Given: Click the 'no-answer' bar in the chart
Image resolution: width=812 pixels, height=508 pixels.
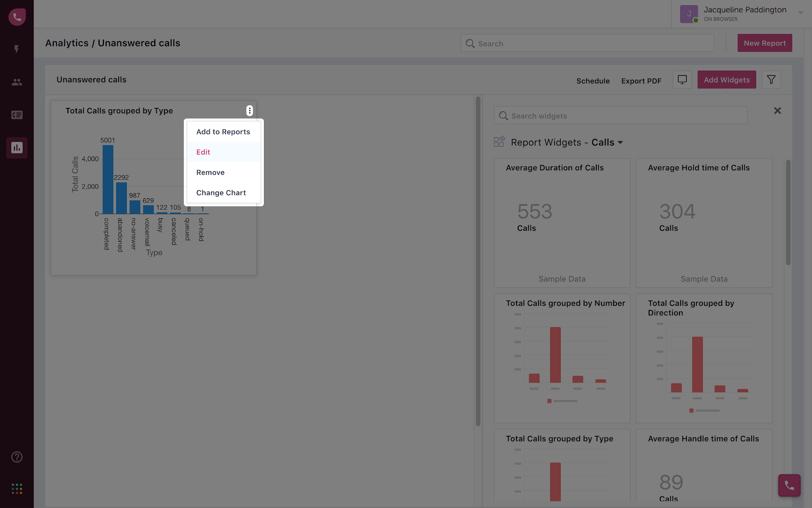Looking at the screenshot, I should click(x=134, y=207).
